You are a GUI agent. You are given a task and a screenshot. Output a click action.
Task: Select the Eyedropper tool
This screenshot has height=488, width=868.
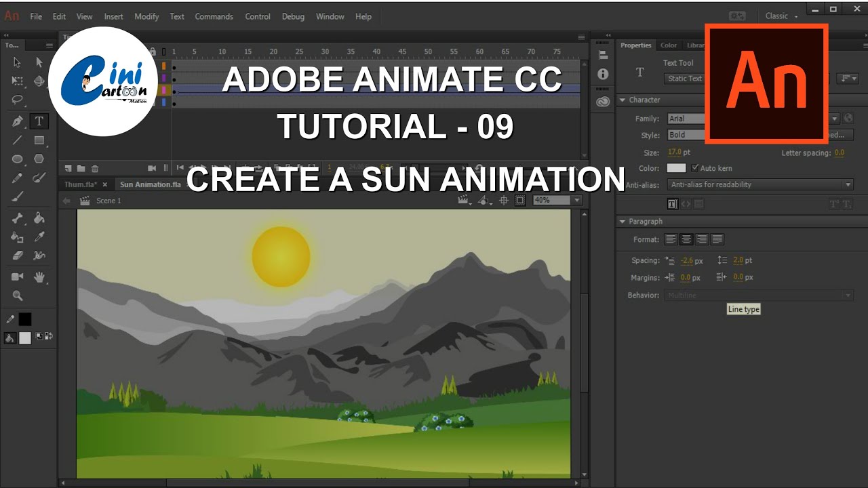39,237
